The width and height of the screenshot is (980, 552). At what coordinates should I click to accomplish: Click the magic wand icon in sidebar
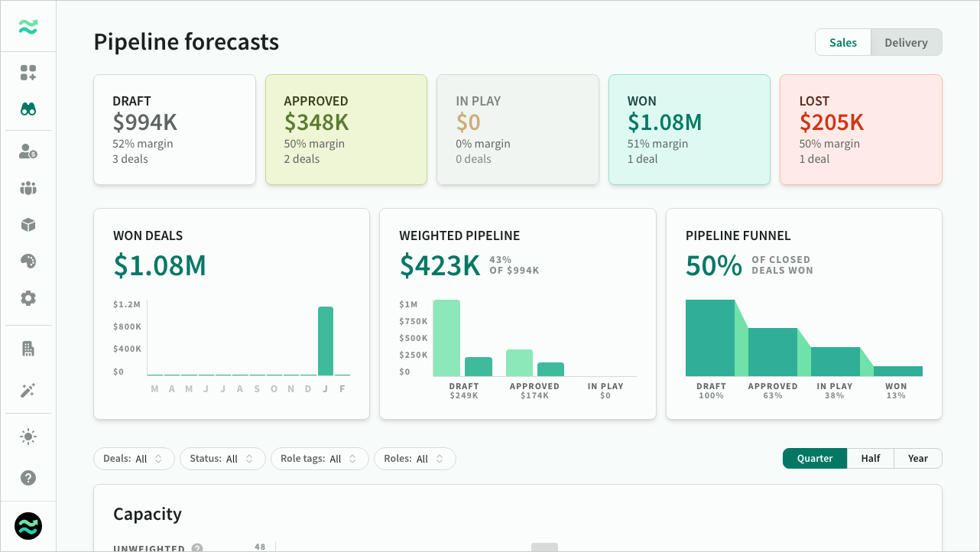pos(28,391)
